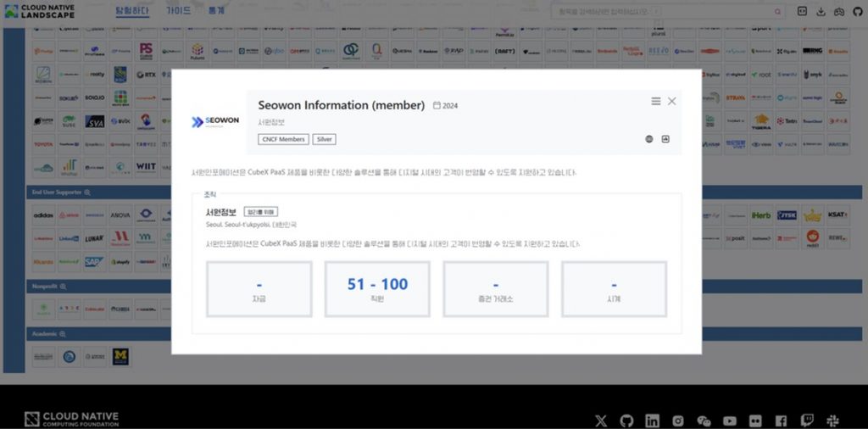
Task: Click the image icon beside the globe
Action: pyautogui.click(x=665, y=139)
